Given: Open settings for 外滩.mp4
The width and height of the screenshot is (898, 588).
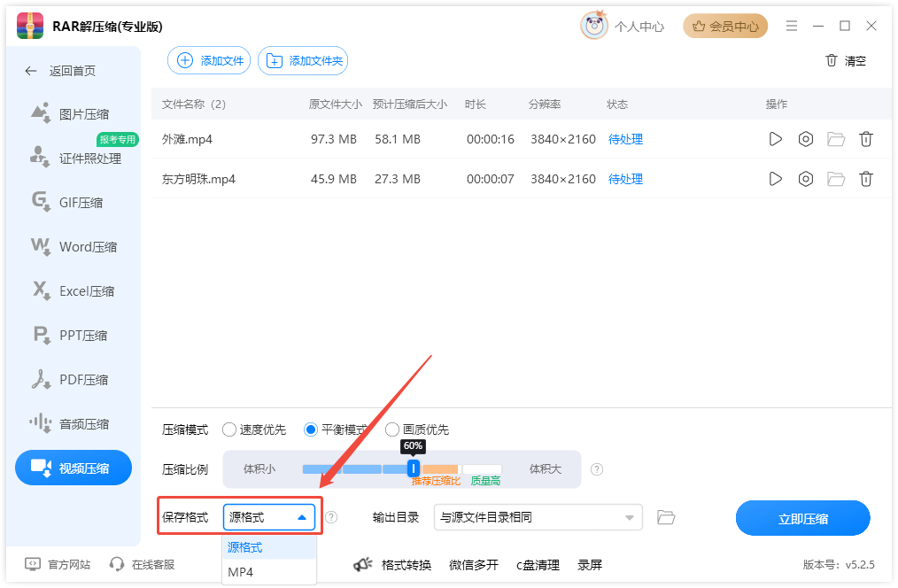Looking at the screenshot, I should click(x=806, y=139).
